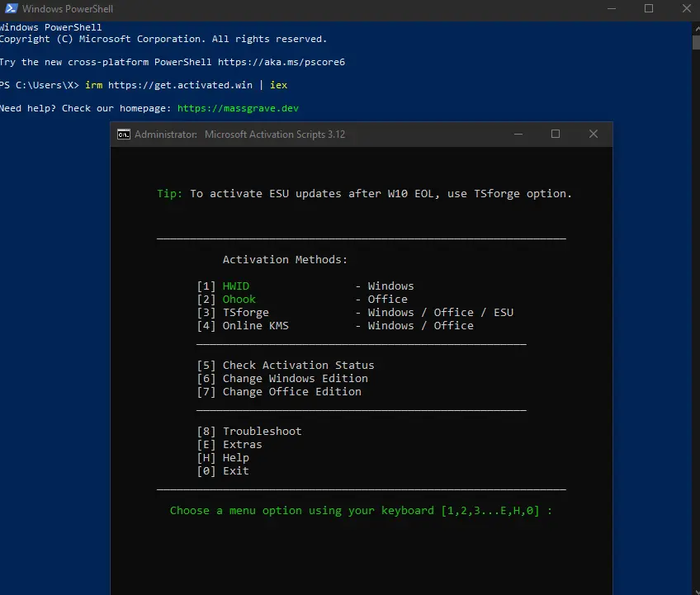Minimize the Windows PowerShell window
Image resolution: width=700 pixels, height=595 pixels.
pyautogui.click(x=612, y=8)
